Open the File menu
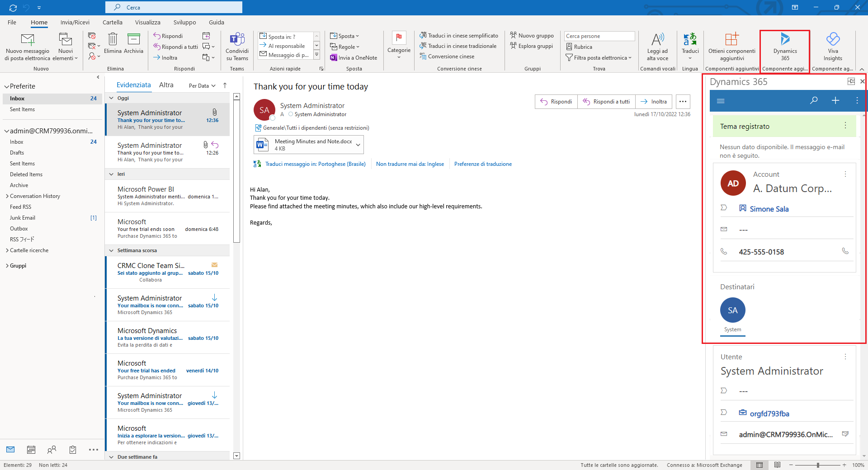The height and width of the screenshot is (470, 868). 12,22
